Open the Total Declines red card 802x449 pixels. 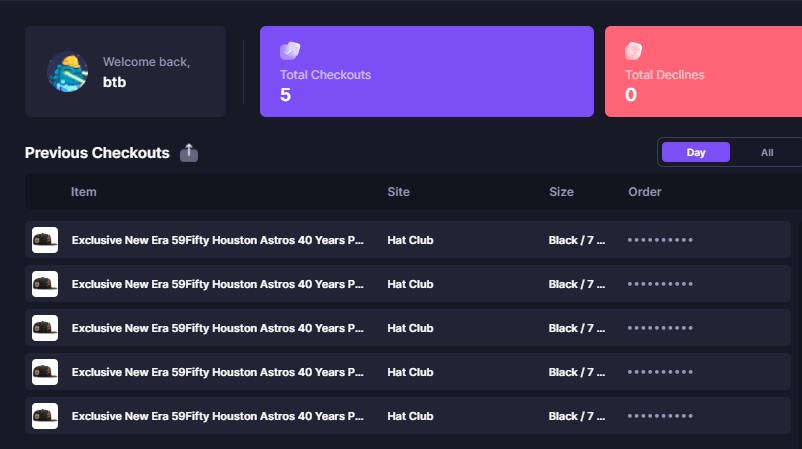pyautogui.click(x=703, y=72)
